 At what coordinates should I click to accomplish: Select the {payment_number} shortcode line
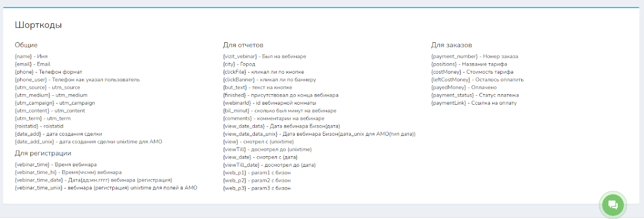tap(474, 56)
